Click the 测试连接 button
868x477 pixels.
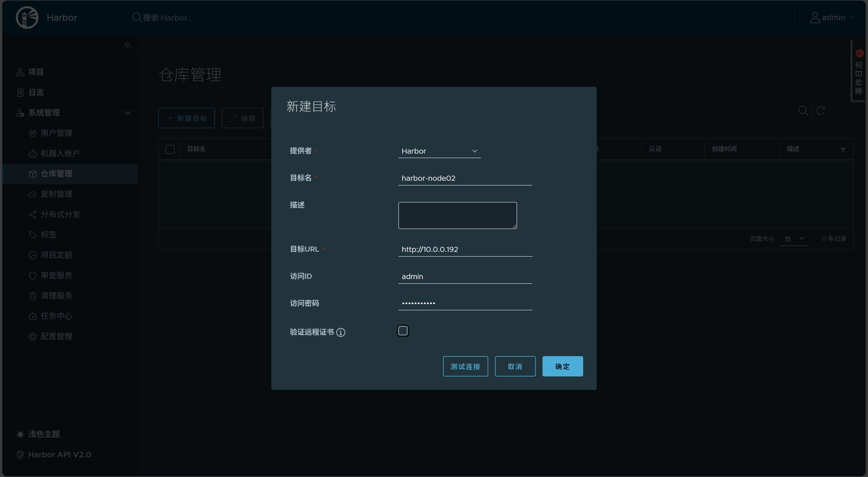[465, 366]
